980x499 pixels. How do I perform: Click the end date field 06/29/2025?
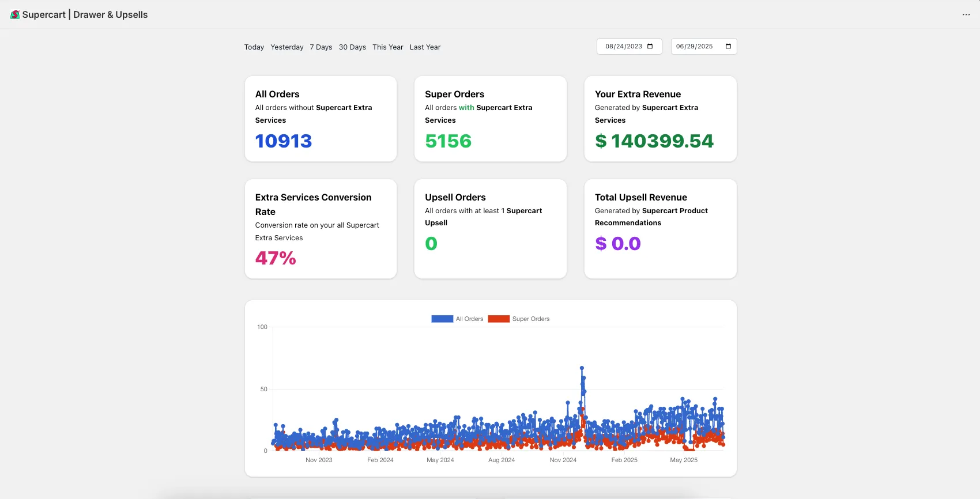[704, 46]
